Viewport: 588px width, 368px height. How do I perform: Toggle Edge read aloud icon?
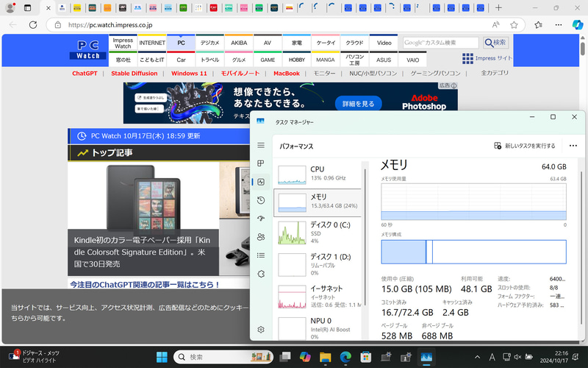(x=495, y=25)
